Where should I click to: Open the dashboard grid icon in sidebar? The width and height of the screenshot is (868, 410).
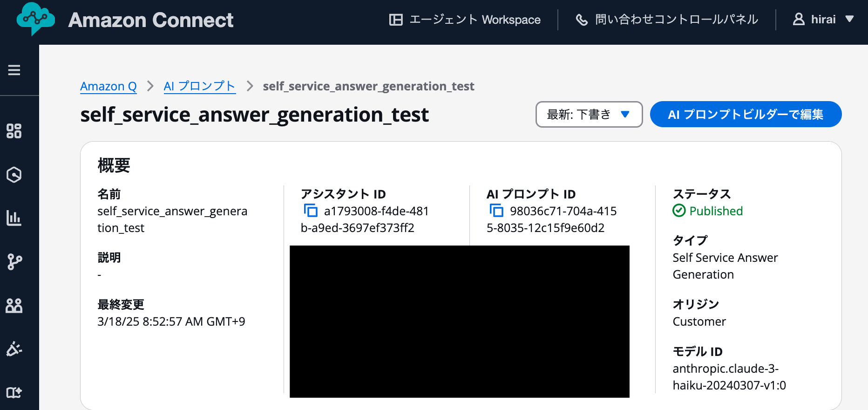(x=14, y=131)
